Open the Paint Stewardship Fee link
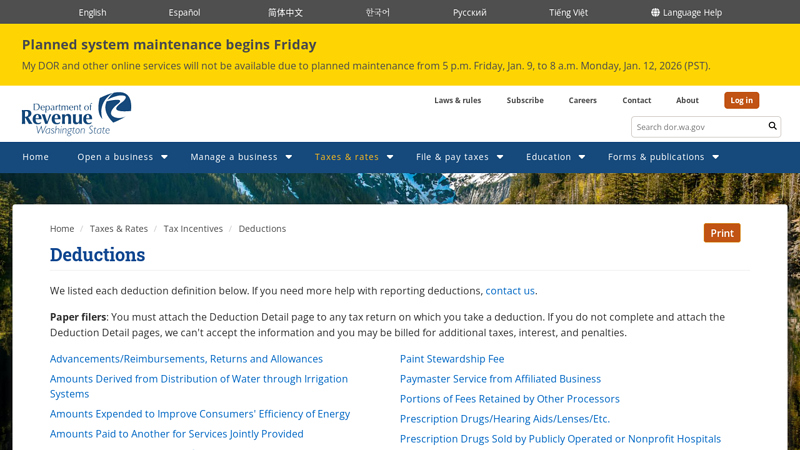Viewport: 800px width, 450px height. point(452,359)
